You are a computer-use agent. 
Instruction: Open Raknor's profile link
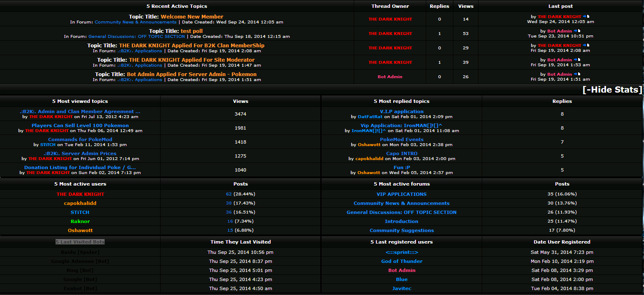(x=80, y=221)
